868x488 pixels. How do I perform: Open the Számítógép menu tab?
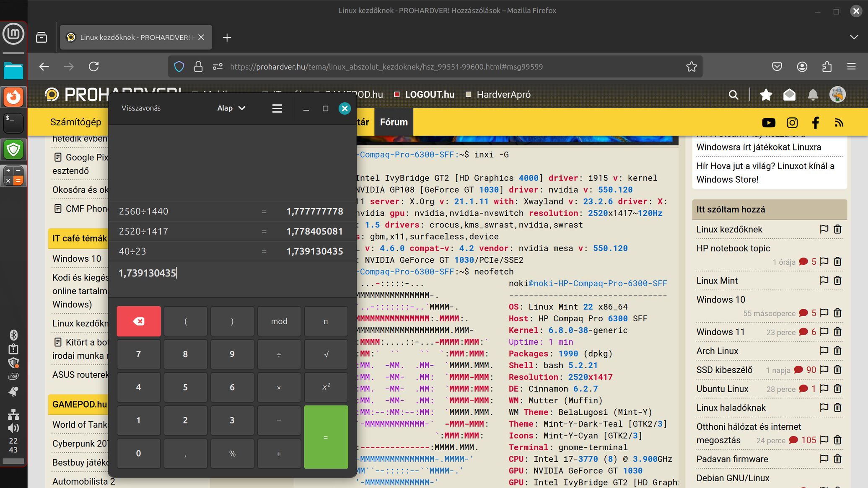75,122
